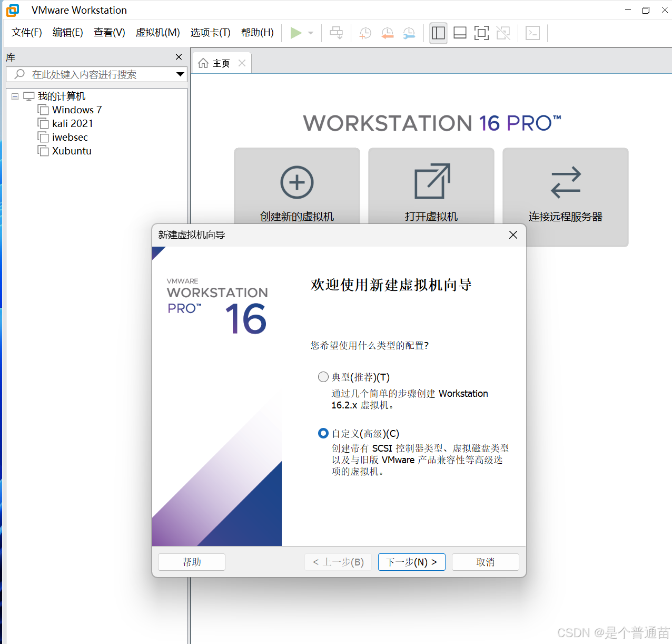Click the home icon on the 主页 tab
Image resolution: width=672 pixels, height=644 pixels.
pyautogui.click(x=203, y=63)
